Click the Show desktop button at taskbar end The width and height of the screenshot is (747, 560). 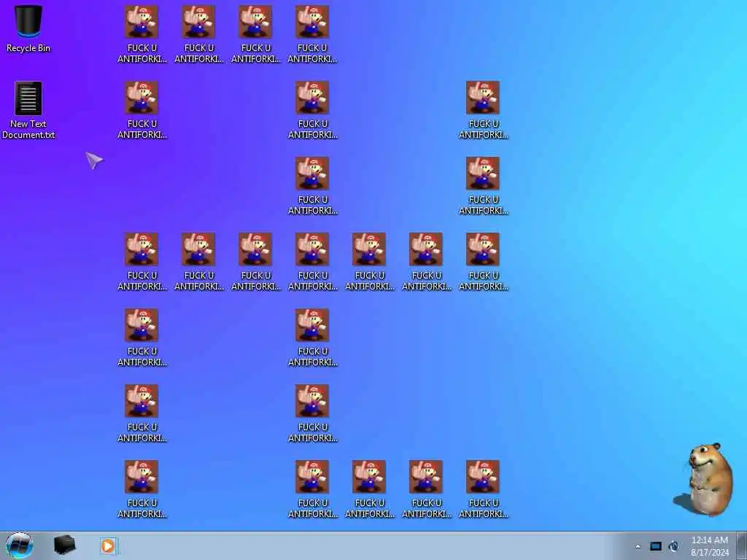[x=742, y=545]
